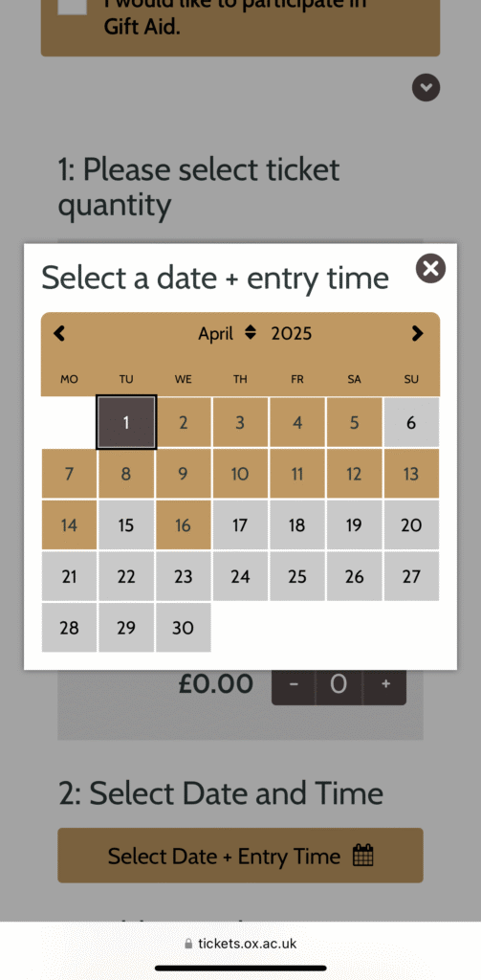The image size is (481, 980).
Task: Choose April 14 date cell
Action: [70, 525]
